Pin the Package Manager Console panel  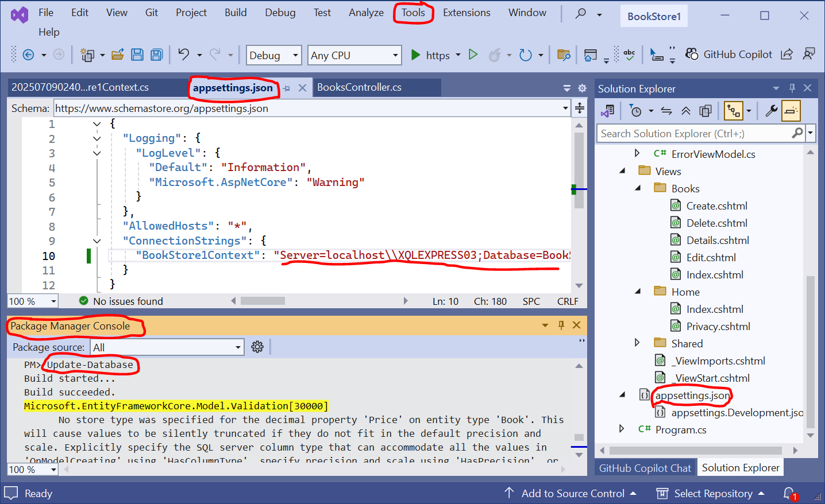(561, 325)
